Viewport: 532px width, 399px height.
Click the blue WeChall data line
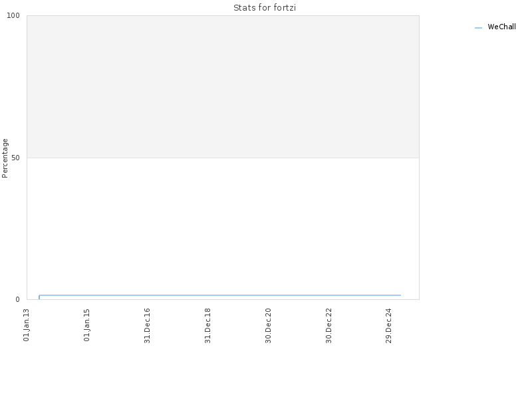(220, 295)
